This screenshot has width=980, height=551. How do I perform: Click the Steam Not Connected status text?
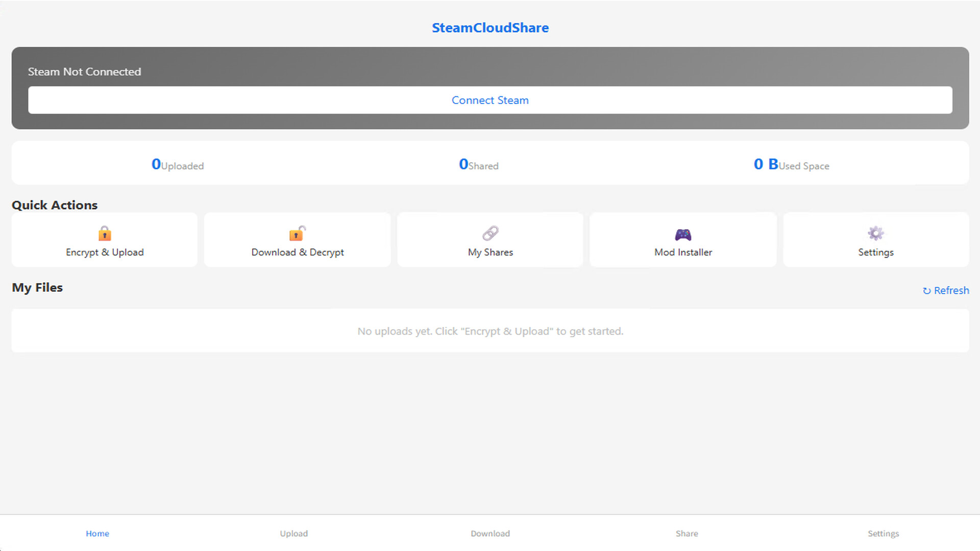pyautogui.click(x=84, y=71)
